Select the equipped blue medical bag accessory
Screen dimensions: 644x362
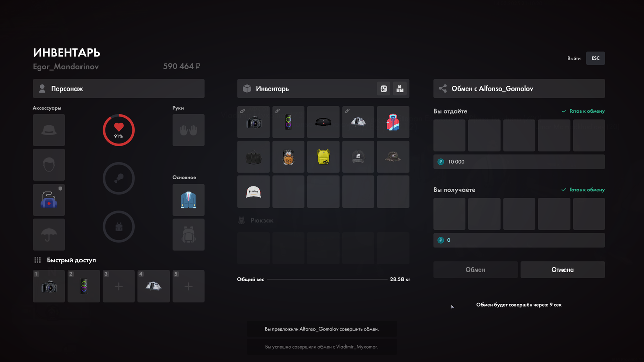tap(49, 200)
